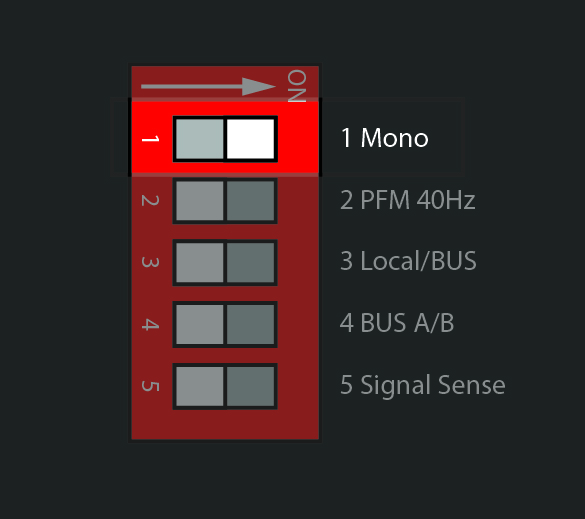Click the '1 Mono' label
Screen dimensions: 585x519
pos(385,138)
